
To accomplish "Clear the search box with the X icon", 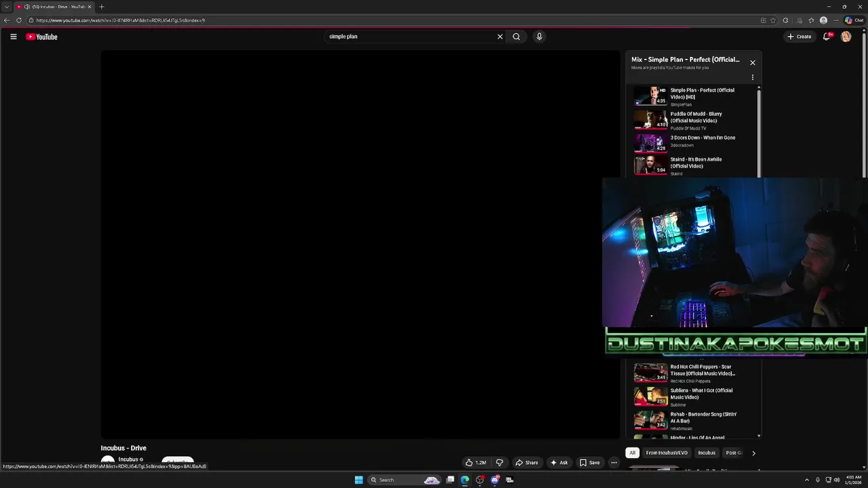I will (500, 37).
